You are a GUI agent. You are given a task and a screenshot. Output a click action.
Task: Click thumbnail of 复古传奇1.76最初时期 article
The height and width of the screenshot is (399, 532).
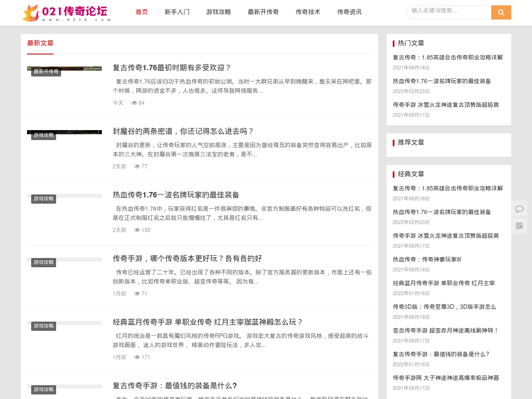64,69
